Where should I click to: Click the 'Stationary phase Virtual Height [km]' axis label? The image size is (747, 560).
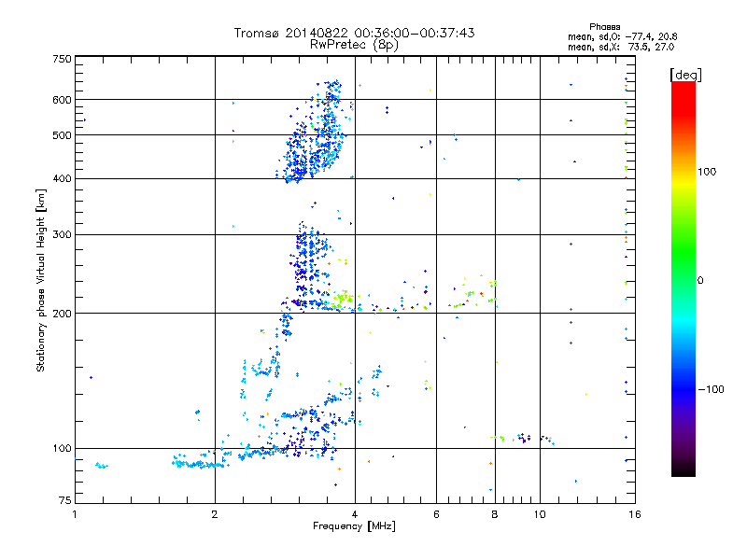(x=41, y=280)
